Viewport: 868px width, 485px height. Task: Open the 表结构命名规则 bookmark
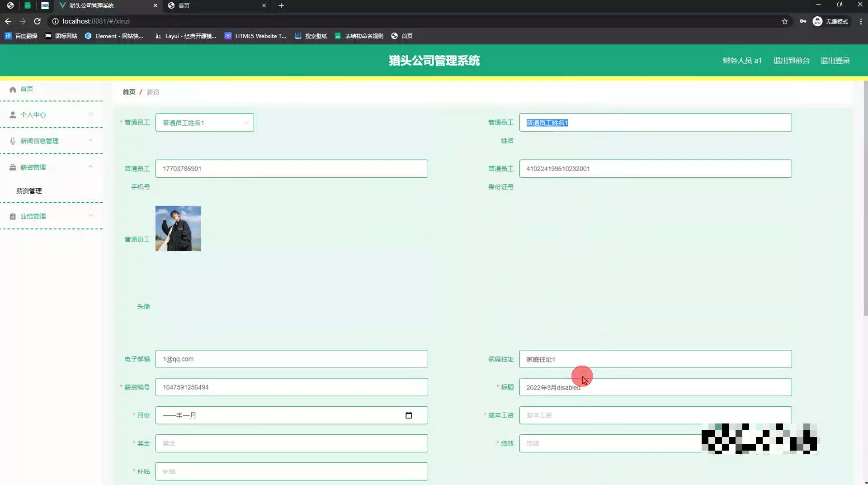[359, 36]
